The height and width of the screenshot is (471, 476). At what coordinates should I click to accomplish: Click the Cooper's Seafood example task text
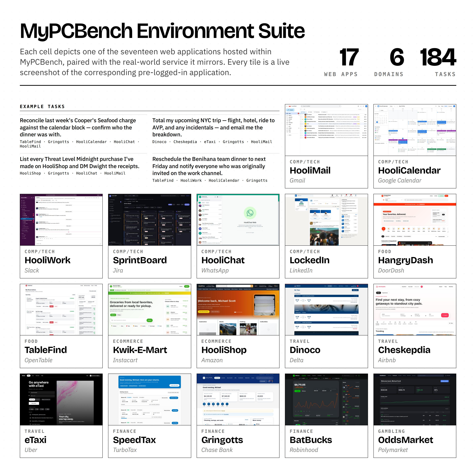click(78, 127)
